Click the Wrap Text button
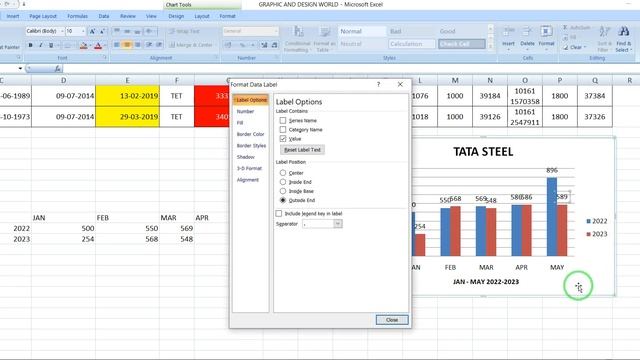This screenshot has height=360, width=640. [x=184, y=31]
